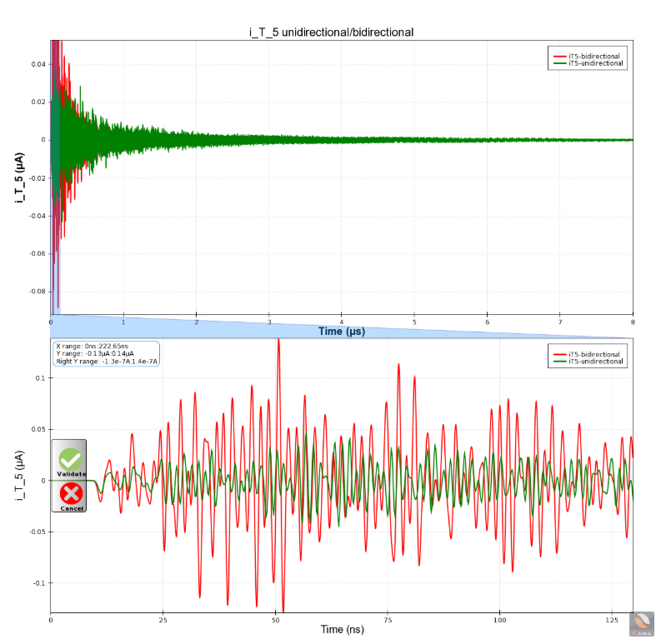Click the Kawa logo in the corner

pos(641,625)
